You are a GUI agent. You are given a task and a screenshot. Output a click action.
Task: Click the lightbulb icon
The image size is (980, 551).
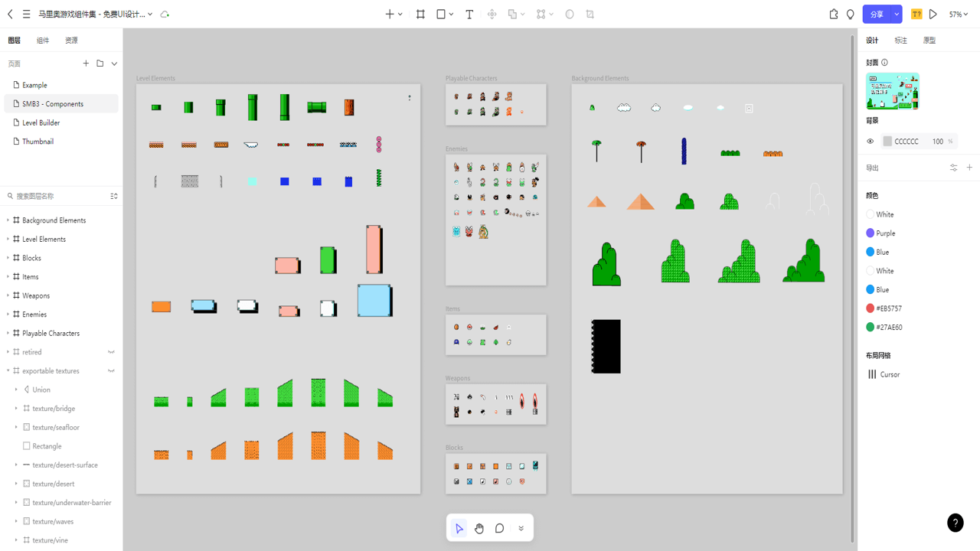(x=851, y=14)
